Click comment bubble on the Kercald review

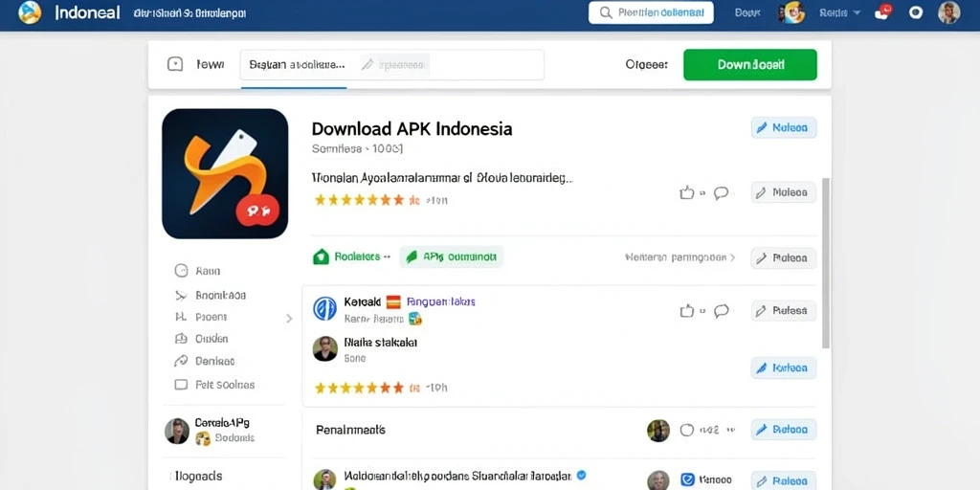pos(722,311)
